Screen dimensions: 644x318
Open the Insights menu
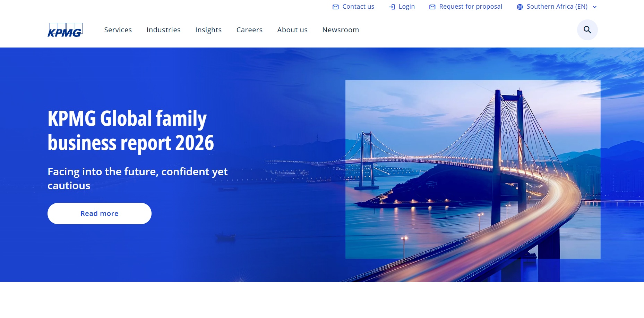pyautogui.click(x=208, y=30)
